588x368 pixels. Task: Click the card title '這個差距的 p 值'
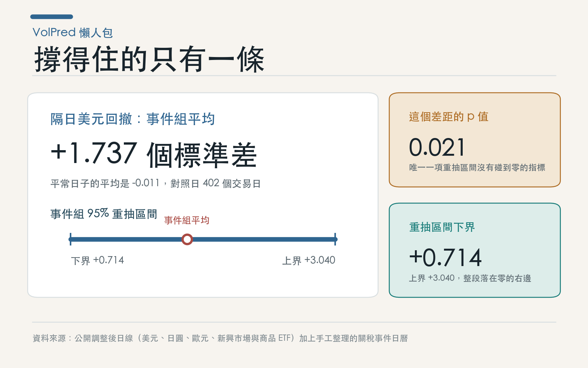click(x=449, y=117)
